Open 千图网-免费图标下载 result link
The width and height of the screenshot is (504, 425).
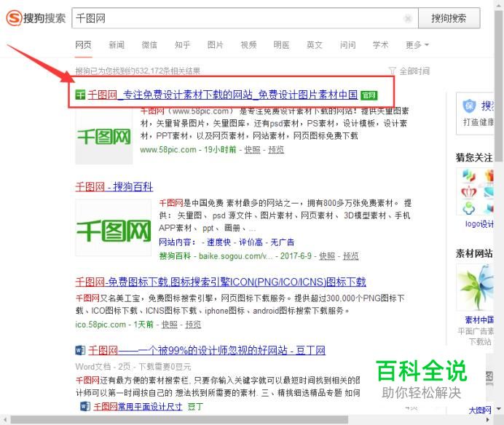point(221,282)
